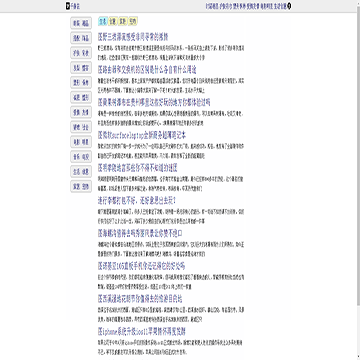Image resolution: width=360 pixels, height=360 pixels.
Task: Open the 生活 健康 category button
Action: pyautogui.click(x=81, y=172)
